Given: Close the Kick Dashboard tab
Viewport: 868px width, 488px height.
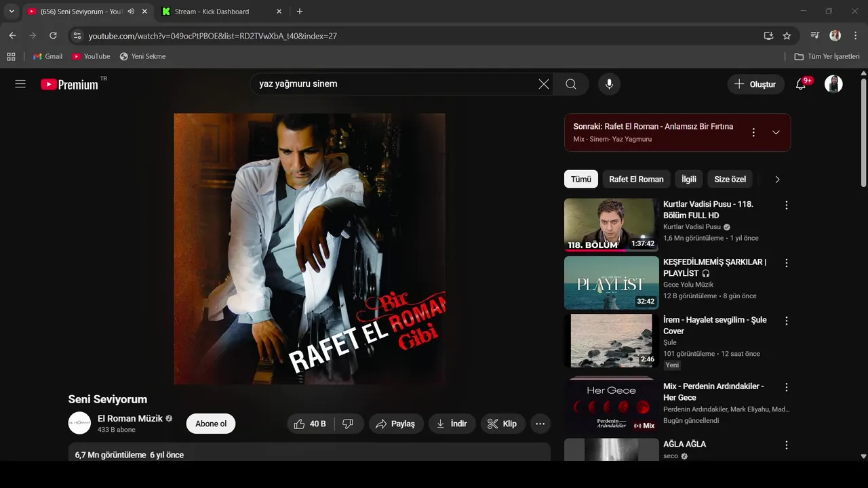Looking at the screenshot, I should pos(279,12).
